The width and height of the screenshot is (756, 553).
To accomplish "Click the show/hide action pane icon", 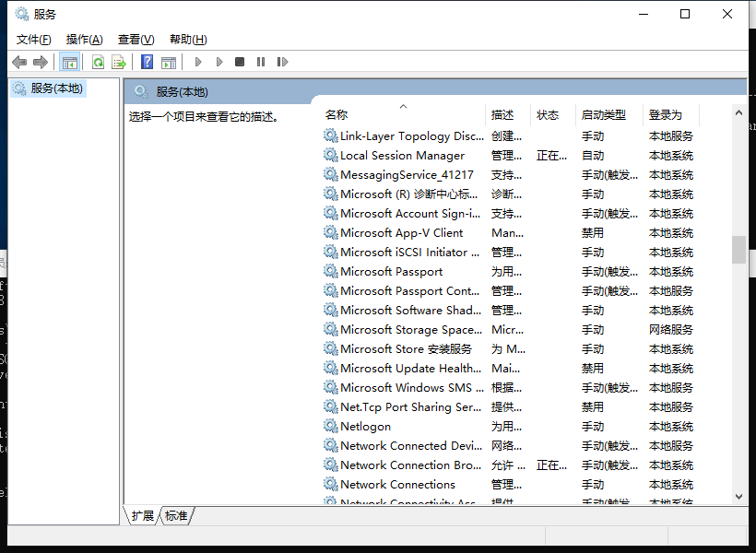I will pyautogui.click(x=169, y=62).
